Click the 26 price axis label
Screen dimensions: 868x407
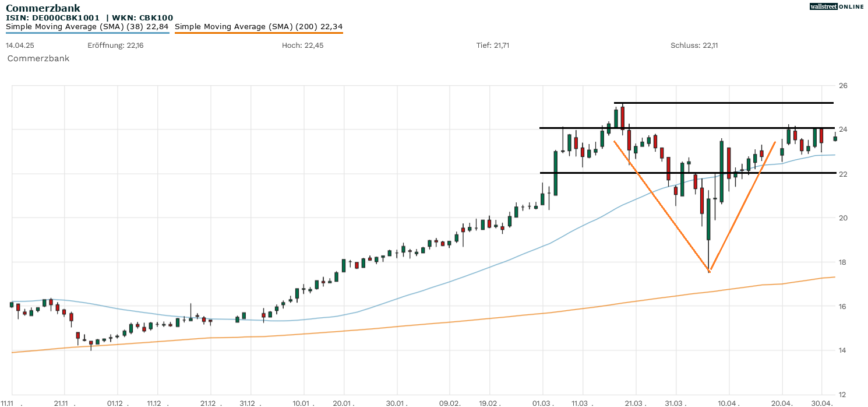[842, 86]
